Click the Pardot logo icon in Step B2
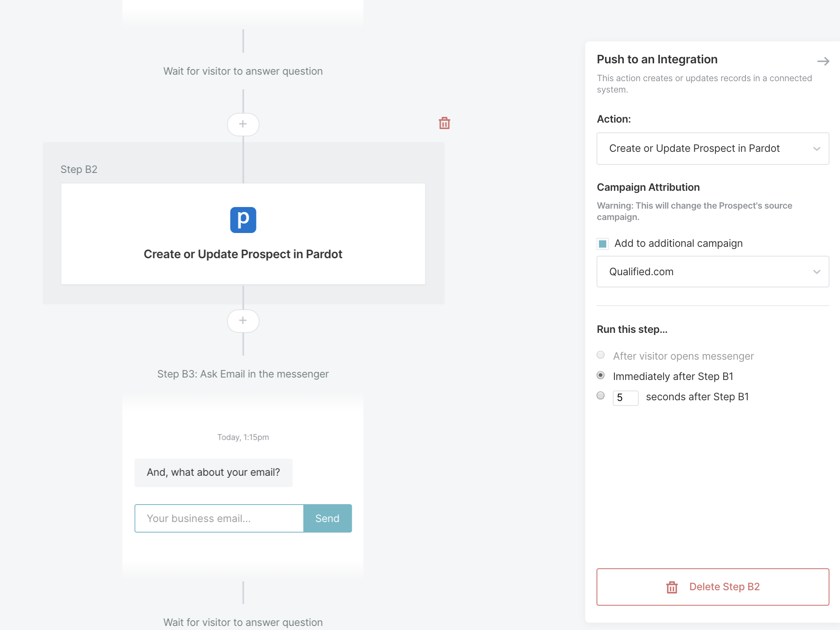The height and width of the screenshot is (630, 840). point(243,220)
